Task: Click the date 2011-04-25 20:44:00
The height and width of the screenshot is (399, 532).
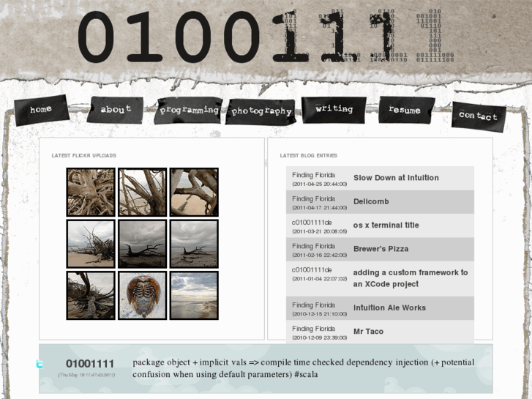Action: [320, 184]
